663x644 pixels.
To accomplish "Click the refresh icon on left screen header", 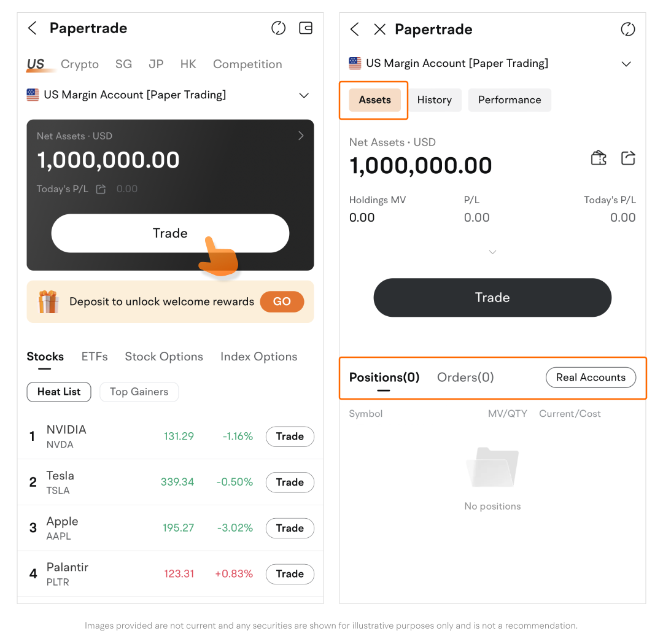I will click(279, 28).
